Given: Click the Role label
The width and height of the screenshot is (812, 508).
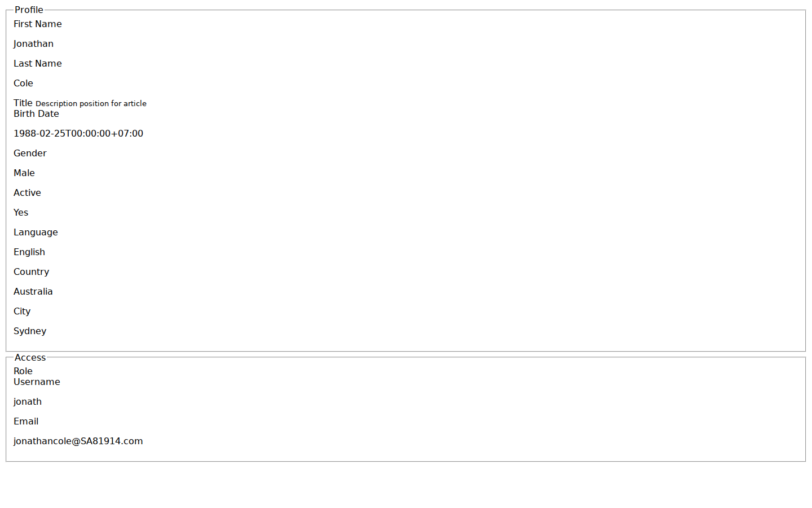Looking at the screenshot, I should point(23,371).
